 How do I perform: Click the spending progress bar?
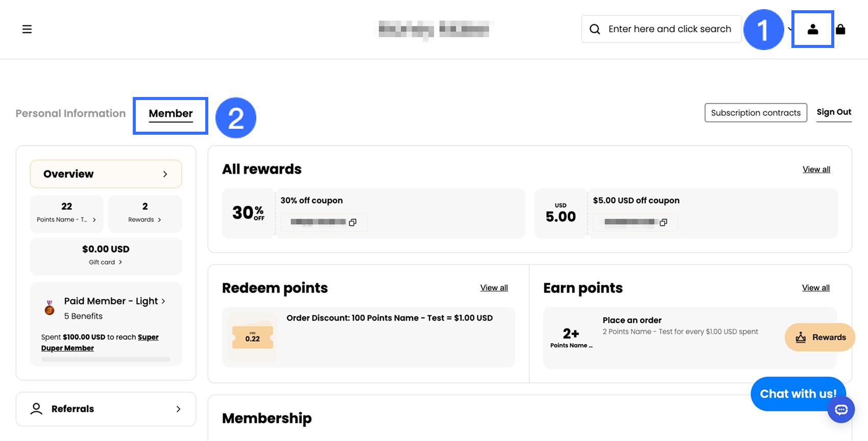coord(106,359)
